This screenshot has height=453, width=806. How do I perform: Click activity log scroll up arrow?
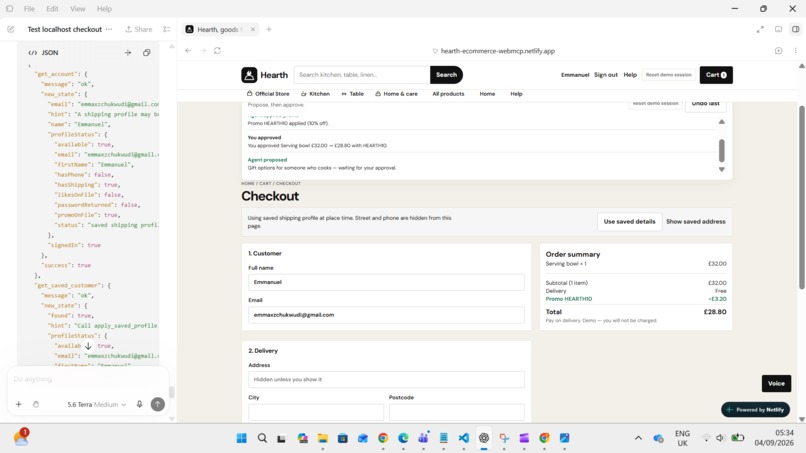tap(722, 122)
